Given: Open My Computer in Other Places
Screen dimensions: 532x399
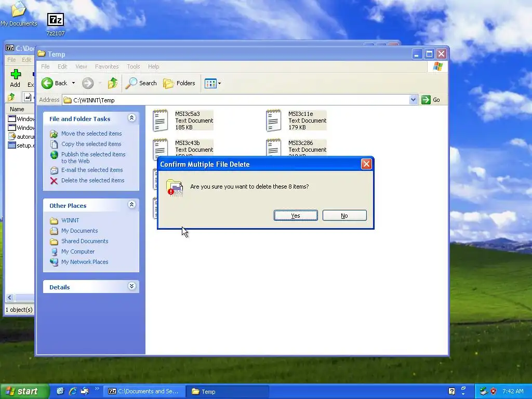Looking at the screenshot, I should (78, 251).
